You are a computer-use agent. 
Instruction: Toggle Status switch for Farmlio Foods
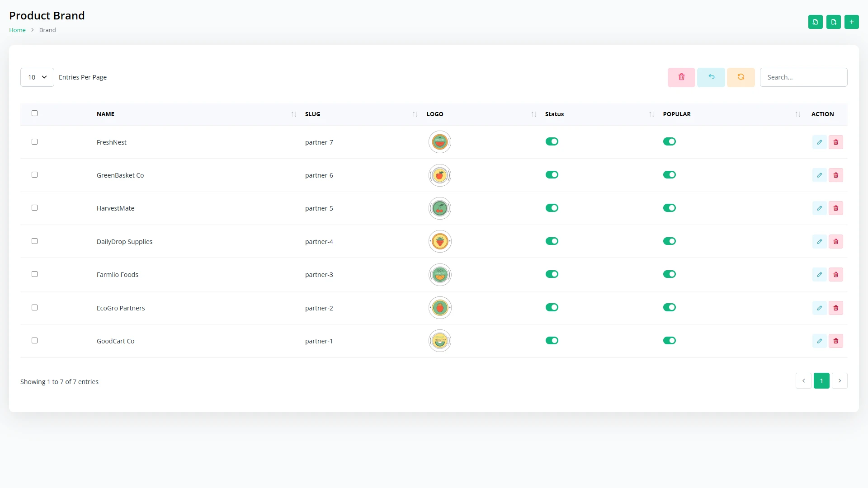[x=552, y=274]
